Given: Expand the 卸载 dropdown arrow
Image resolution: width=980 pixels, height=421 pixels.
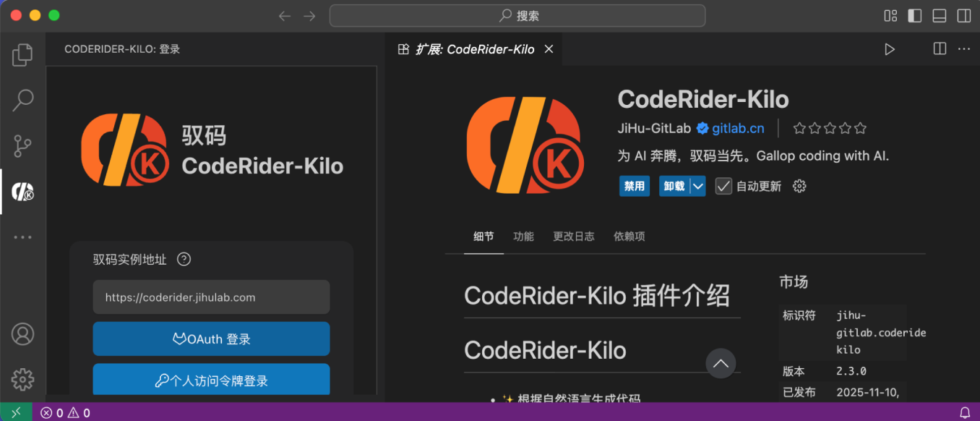Looking at the screenshot, I should 697,187.
